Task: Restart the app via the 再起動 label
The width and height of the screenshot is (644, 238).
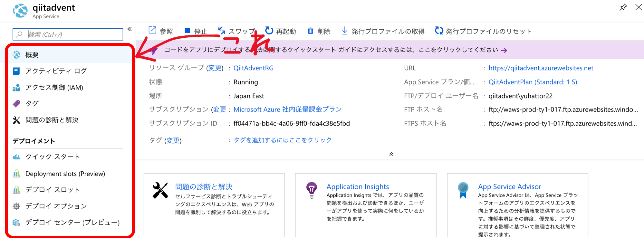Action: pos(286,31)
